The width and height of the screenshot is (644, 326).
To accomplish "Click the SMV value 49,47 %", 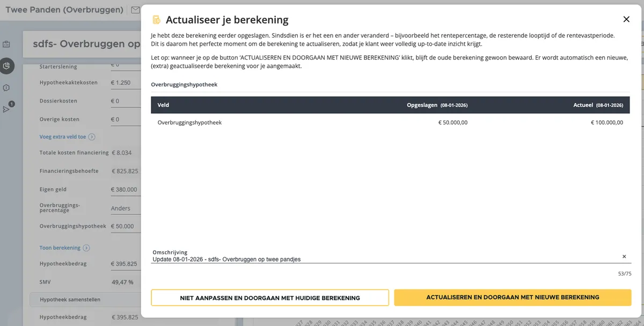I will [x=122, y=282].
